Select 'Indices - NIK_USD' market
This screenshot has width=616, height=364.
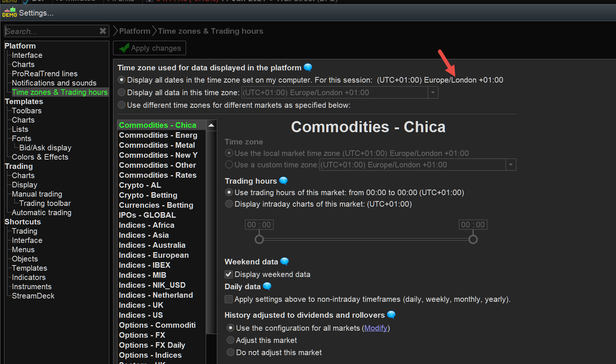162,285
